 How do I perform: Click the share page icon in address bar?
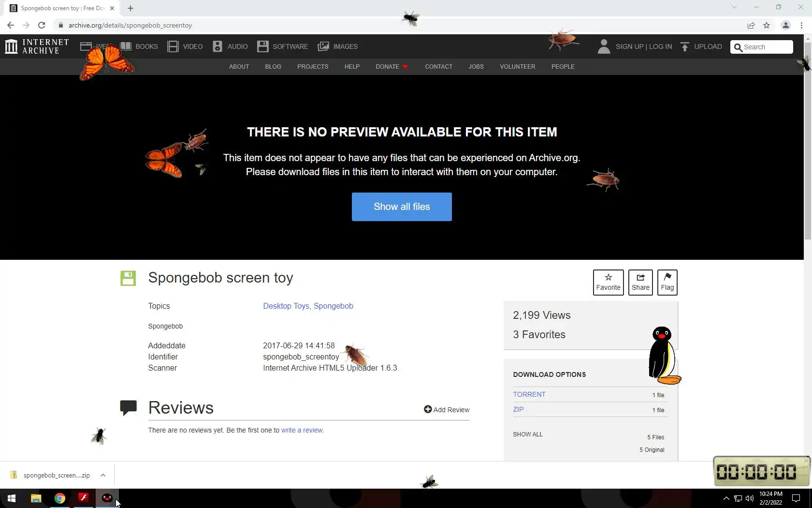coord(751,25)
